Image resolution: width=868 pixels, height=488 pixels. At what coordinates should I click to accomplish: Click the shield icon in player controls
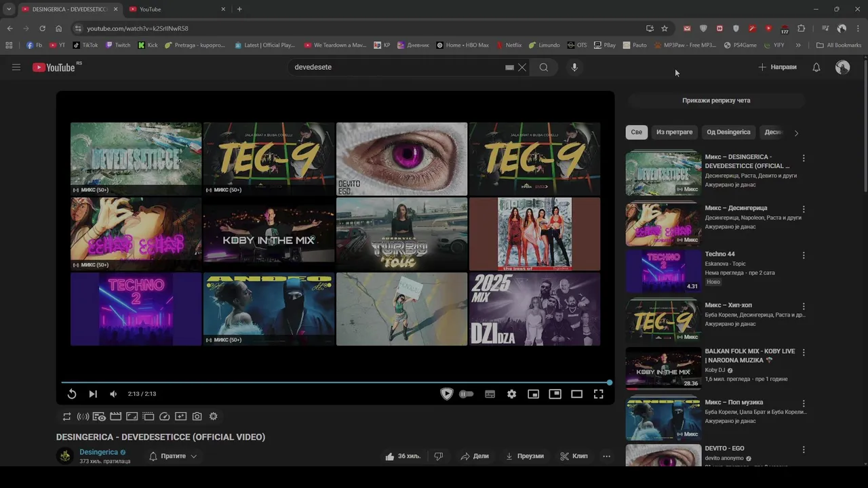point(446,394)
